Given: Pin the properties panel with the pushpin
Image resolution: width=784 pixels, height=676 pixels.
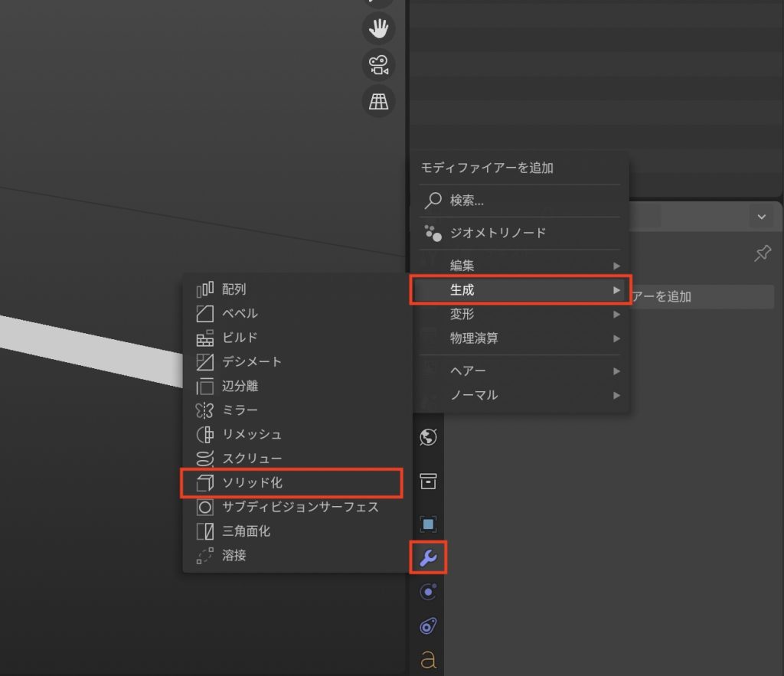Looking at the screenshot, I should point(763,253).
